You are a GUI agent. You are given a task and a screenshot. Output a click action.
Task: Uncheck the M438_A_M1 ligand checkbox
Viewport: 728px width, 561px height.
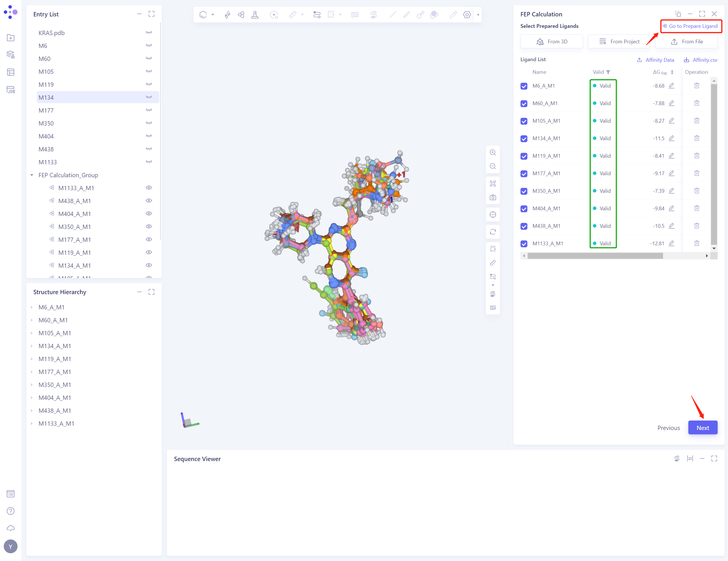tap(524, 226)
